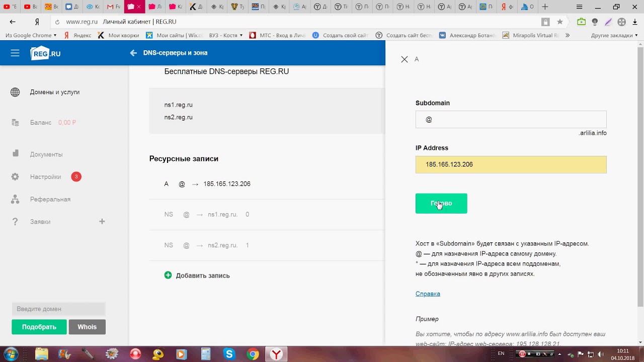644x362 pixels.
Task: Close the A record side panel
Action: [405, 59]
